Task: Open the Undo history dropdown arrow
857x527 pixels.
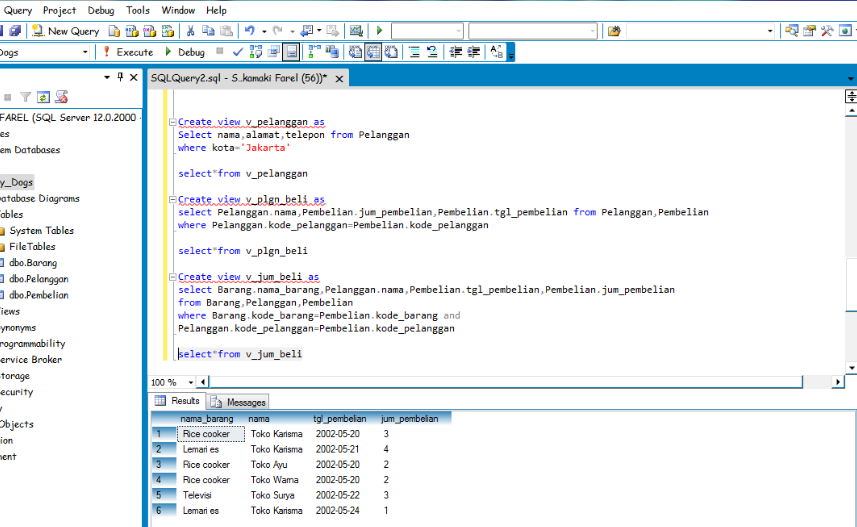Action: click(x=264, y=32)
